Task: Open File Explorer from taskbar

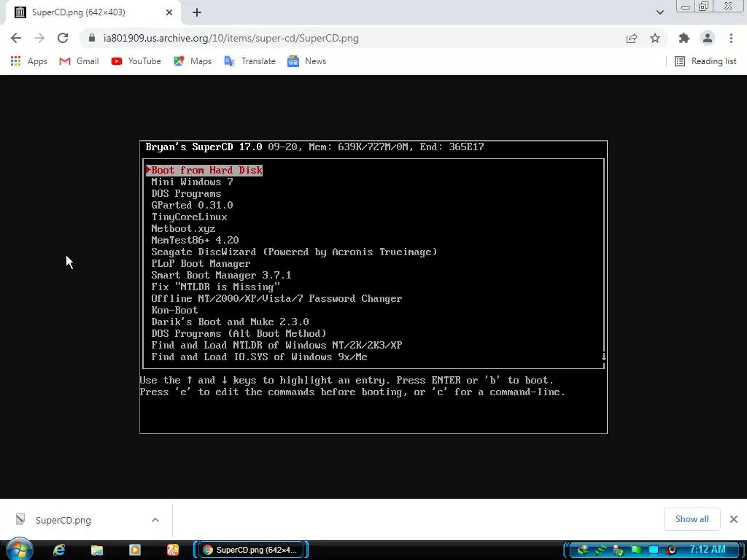Action: tap(97, 550)
